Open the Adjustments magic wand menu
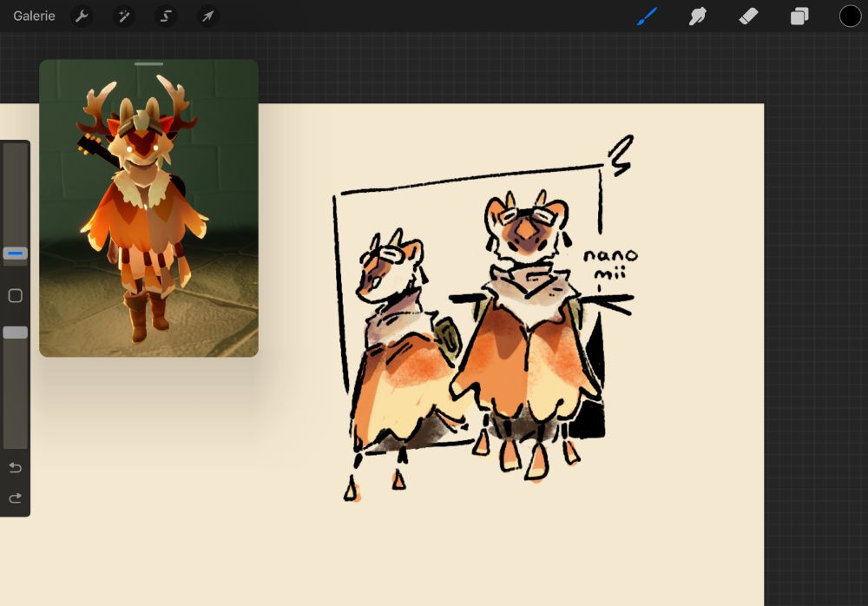Image resolution: width=868 pixels, height=606 pixels. click(x=123, y=16)
